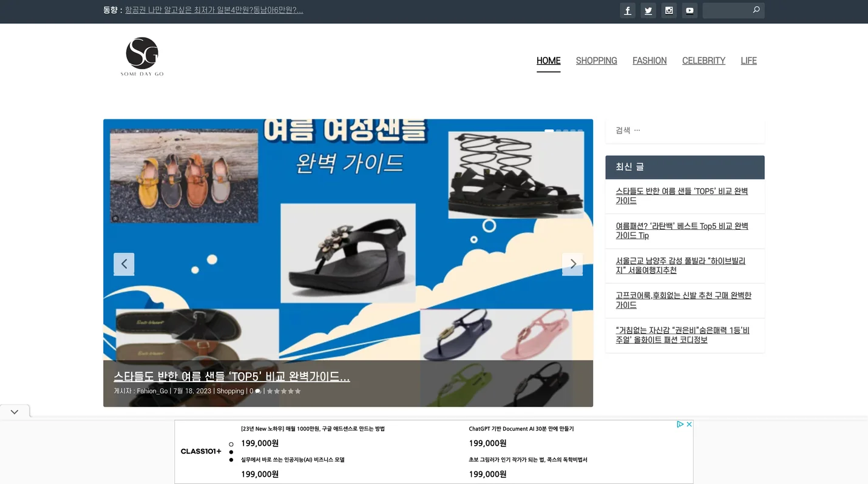Open the FASHION menu
Image resolution: width=868 pixels, height=484 pixels.
tap(649, 61)
